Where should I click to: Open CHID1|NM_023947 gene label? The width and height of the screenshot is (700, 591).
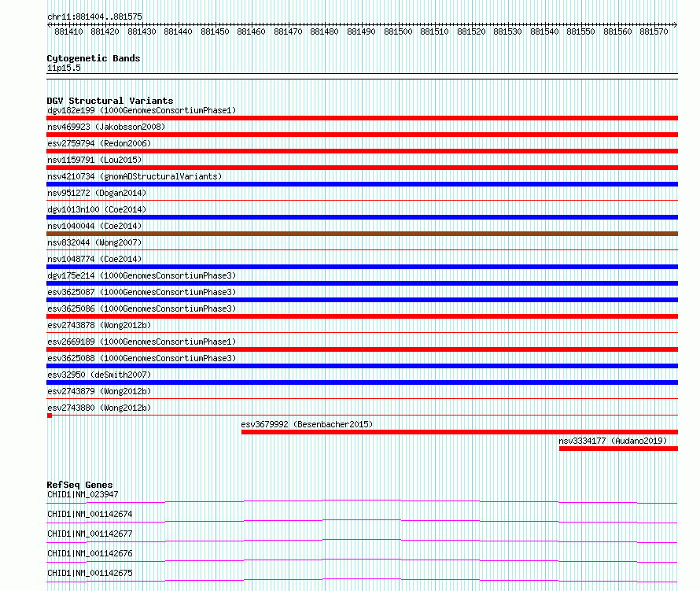click(x=83, y=494)
